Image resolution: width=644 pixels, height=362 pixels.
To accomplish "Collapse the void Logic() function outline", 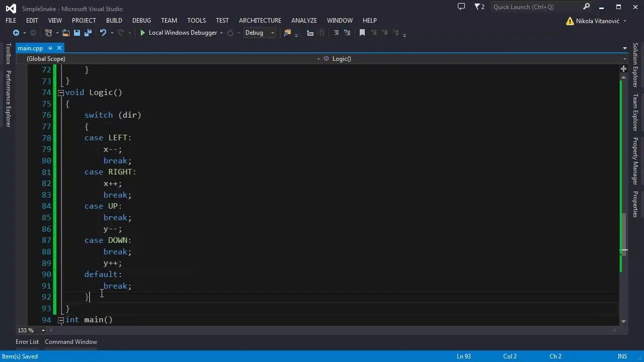I will click(x=61, y=93).
